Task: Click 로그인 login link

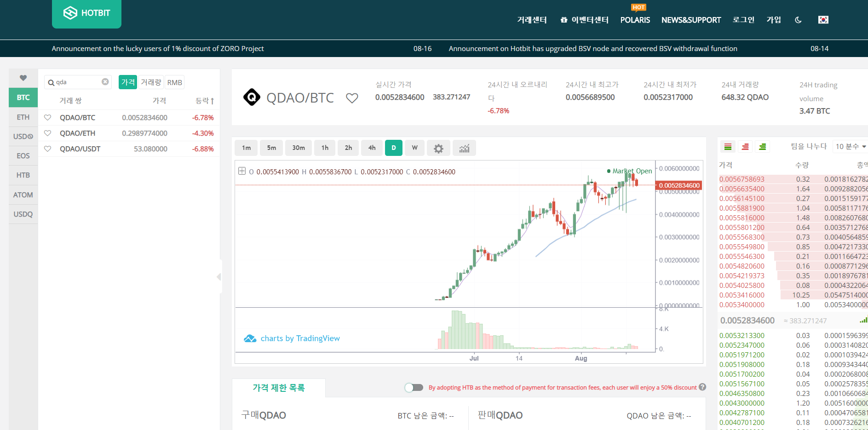Action: pos(743,20)
